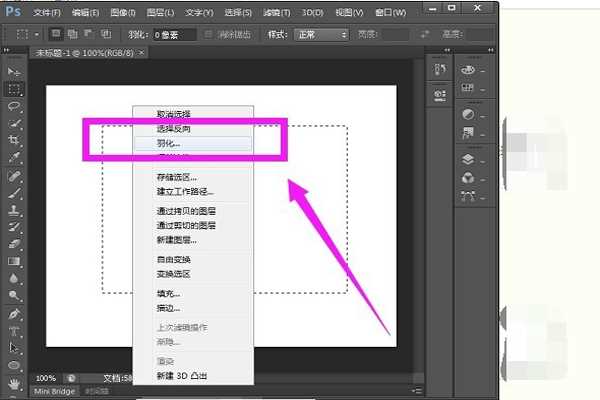Open the Channels panel icon
The image size is (600, 400).
pyautogui.click(x=468, y=178)
